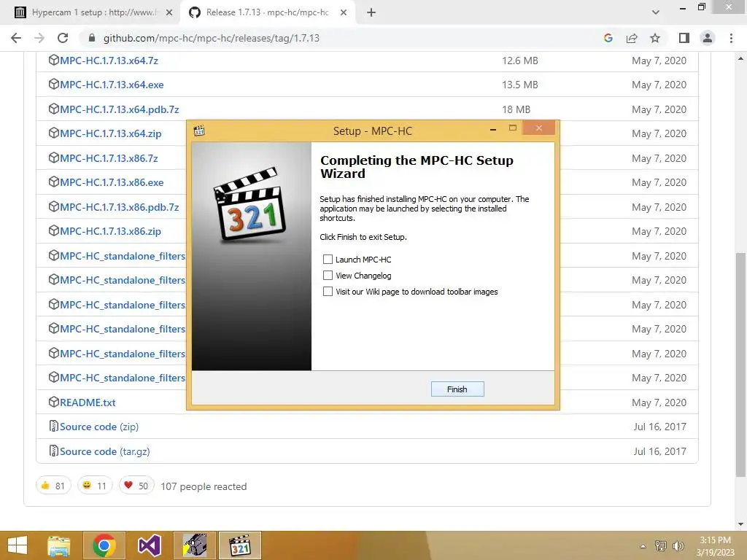Go forward in browser history
Viewport: 747px width, 560px height.
39,38
